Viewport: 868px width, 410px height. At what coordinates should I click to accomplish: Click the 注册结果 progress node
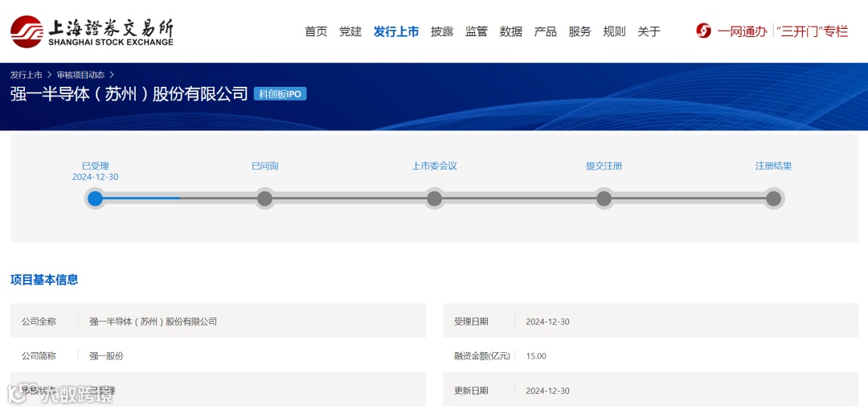click(x=773, y=199)
